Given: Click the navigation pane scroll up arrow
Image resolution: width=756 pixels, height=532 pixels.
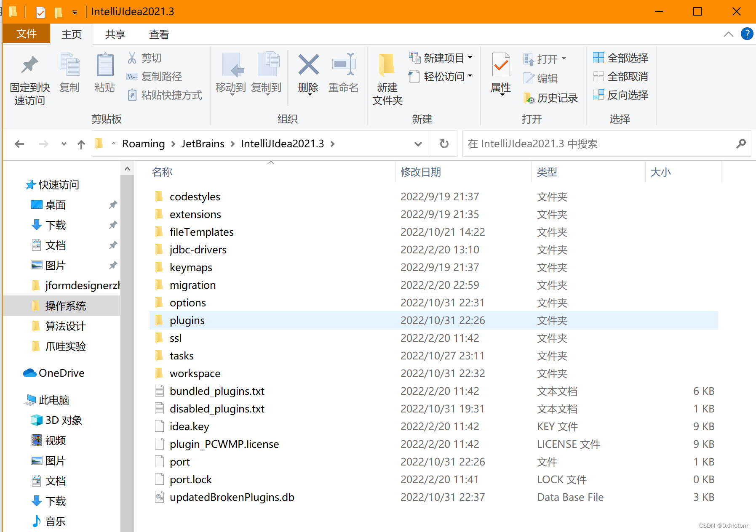Looking at the screenshot, I should [127, 169].
